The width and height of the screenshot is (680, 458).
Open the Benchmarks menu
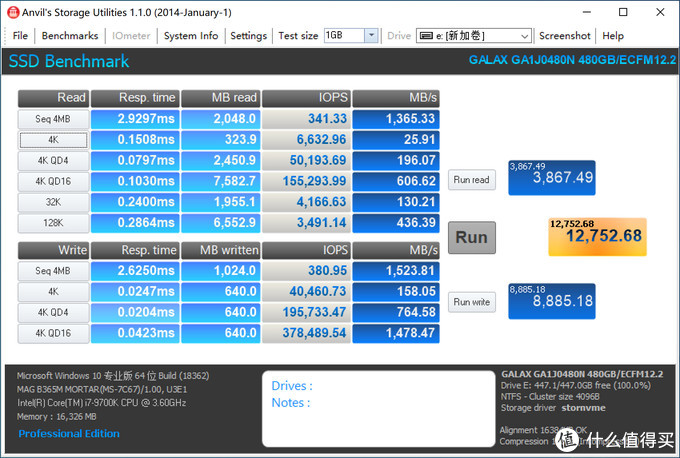(x=69, y=36)
